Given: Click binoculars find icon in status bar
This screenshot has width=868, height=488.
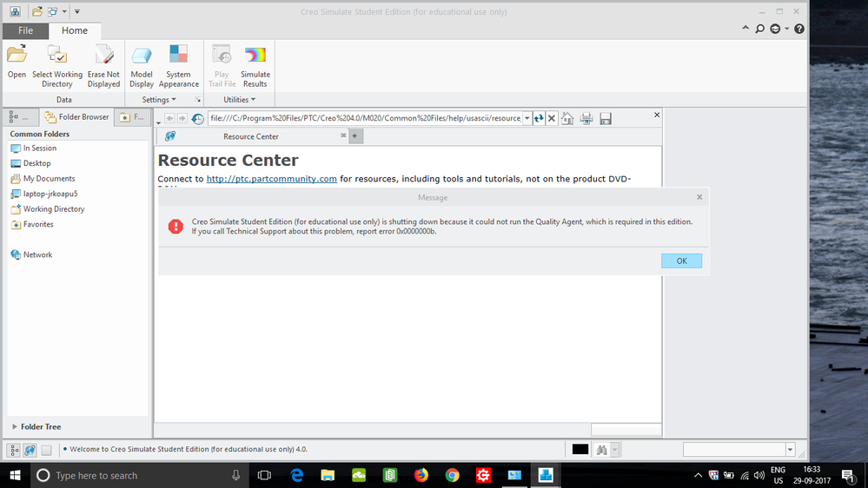Looking at the screenshot, I should (x=602, y=450).
